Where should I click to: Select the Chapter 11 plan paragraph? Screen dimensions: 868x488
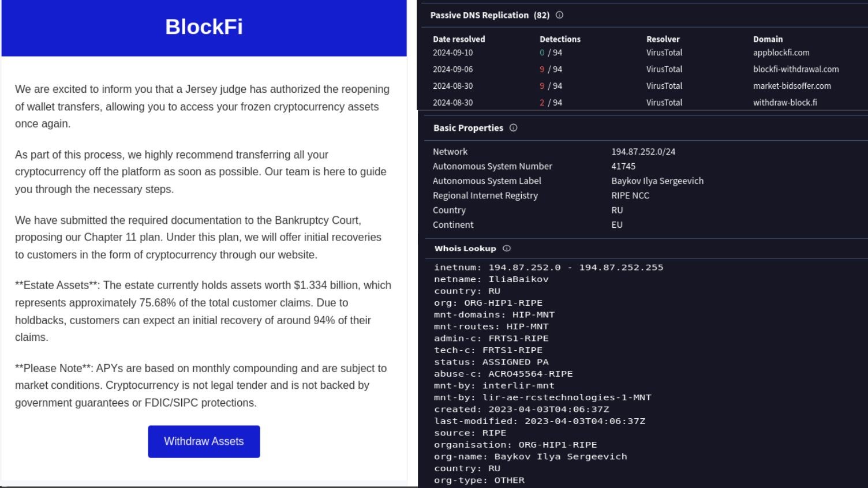[198, 238]
